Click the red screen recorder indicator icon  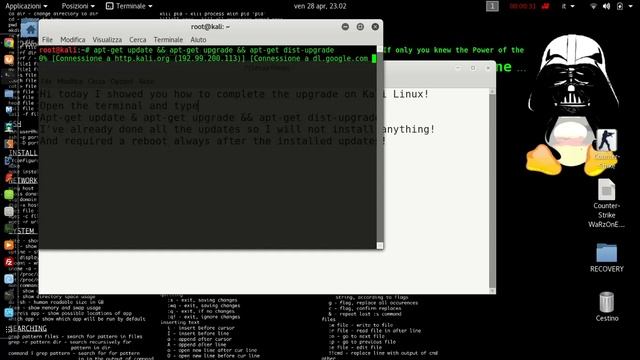[x=545, y=6]
